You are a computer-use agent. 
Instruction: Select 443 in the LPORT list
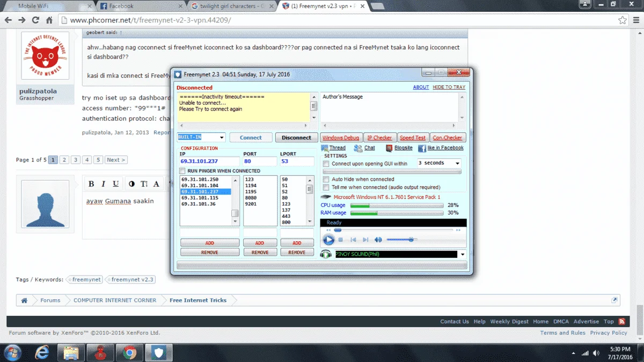286,216
